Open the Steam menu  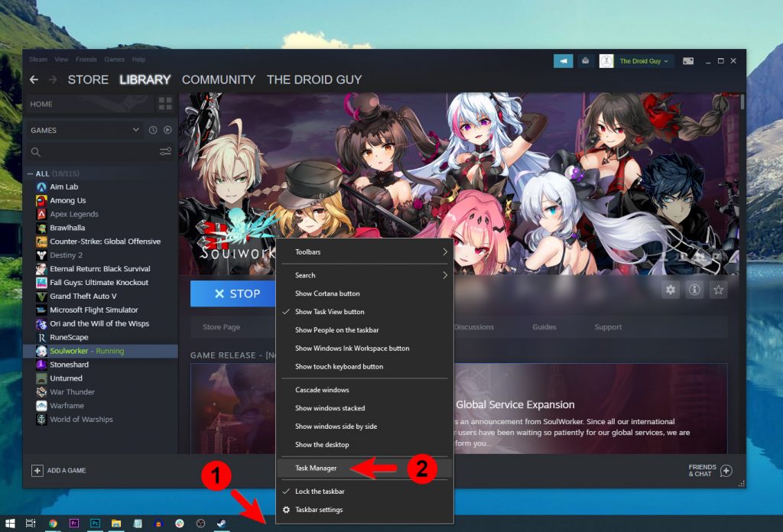click(38, 60)
